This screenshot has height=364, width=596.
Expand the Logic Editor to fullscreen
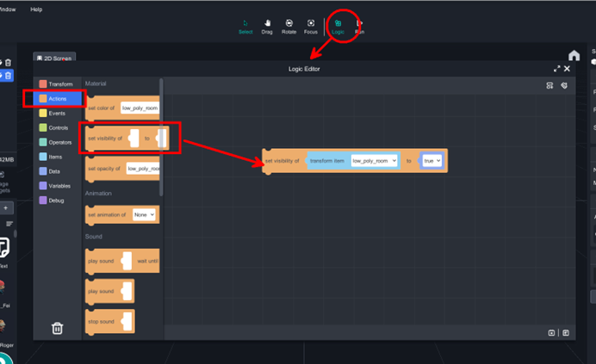point(556,69)
